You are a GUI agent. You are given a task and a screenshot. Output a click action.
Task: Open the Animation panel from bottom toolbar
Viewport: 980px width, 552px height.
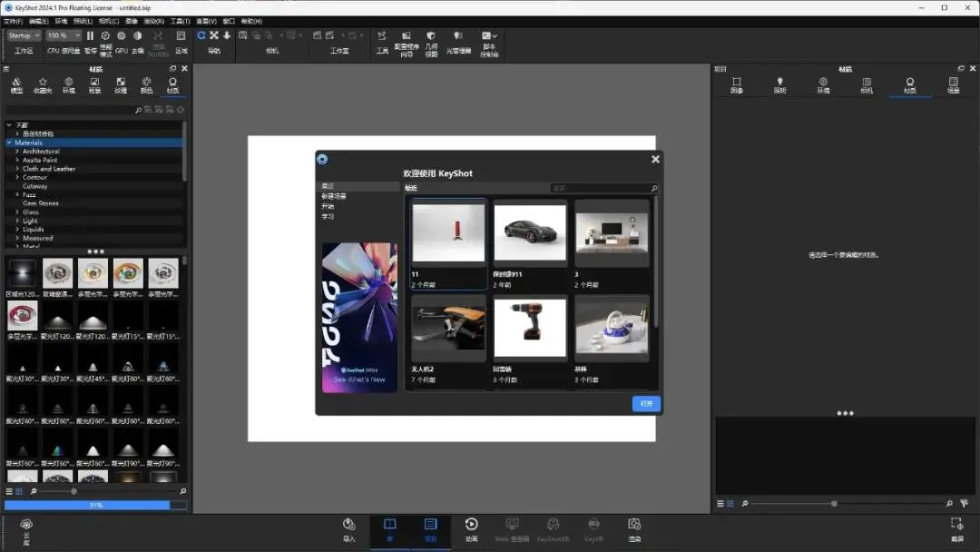coord(471,529)
